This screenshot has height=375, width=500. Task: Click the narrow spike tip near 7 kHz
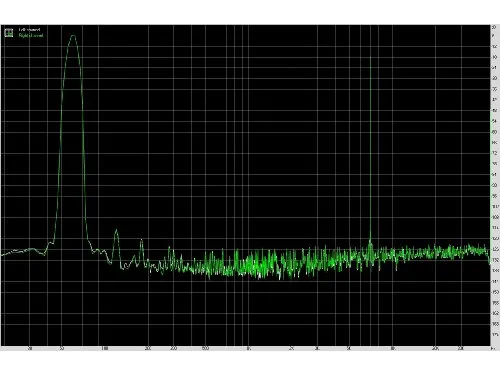[x=370, y=57]
